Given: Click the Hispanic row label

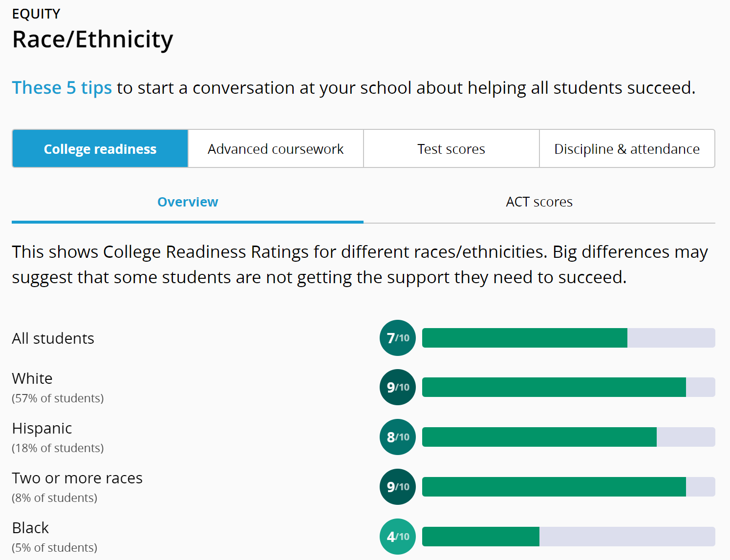Looking at the screenshot, I should 42,428.
